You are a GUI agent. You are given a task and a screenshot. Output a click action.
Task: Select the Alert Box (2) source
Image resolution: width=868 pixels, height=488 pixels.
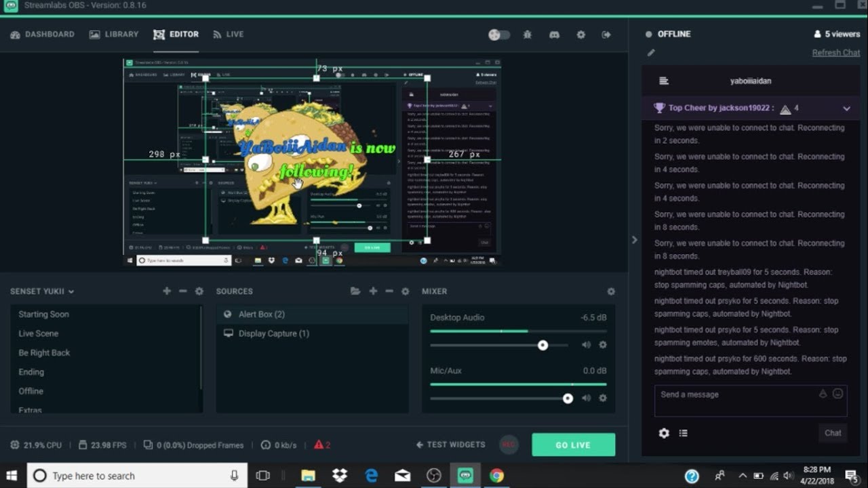[x=313, y=314]
